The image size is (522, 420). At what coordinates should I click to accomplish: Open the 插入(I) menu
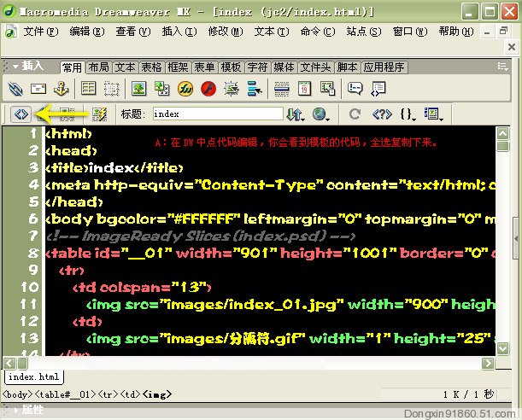pyautogui.click(x=179, y=32)
